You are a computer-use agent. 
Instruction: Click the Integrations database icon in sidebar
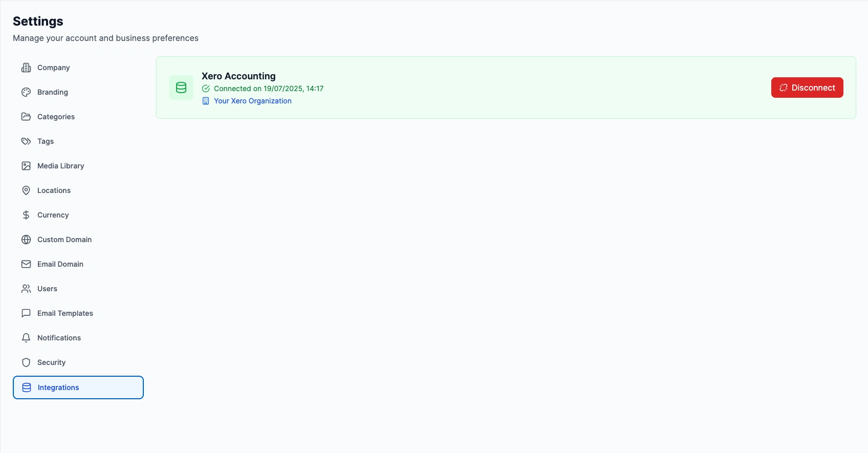27,387
